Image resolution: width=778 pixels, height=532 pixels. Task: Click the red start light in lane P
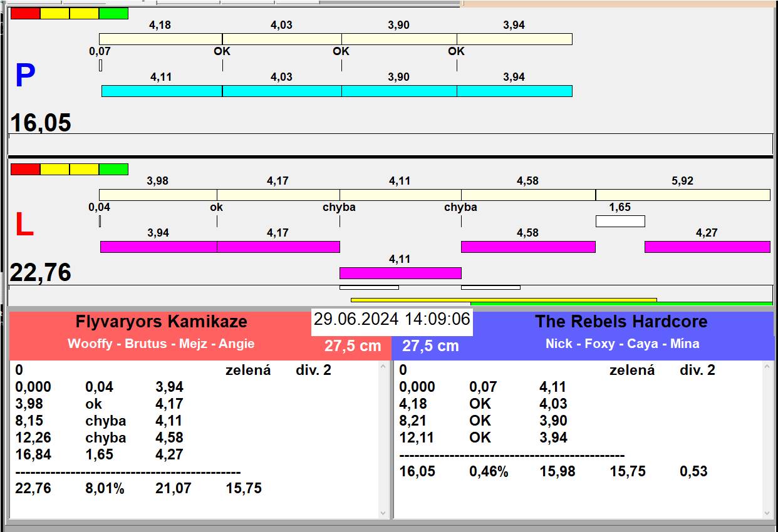coord(25,14)
